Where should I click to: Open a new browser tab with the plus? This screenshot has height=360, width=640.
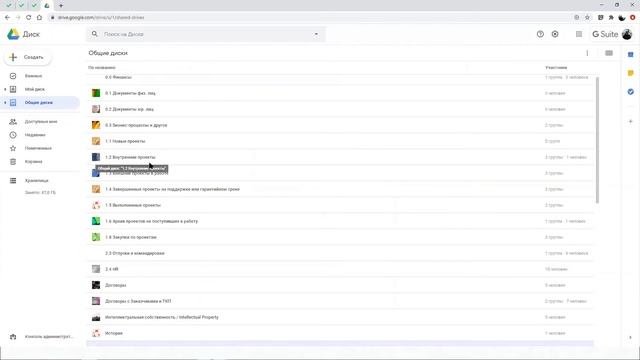tap(61, 5)
